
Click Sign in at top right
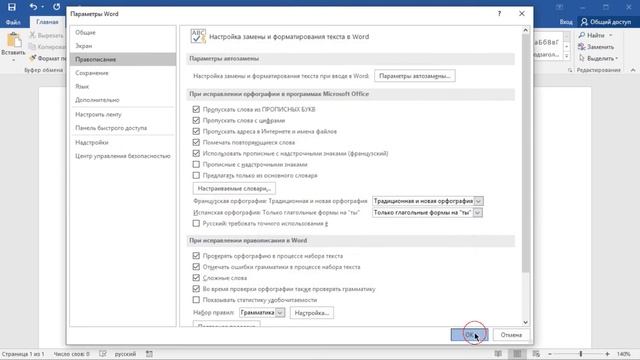pos(566,22)
